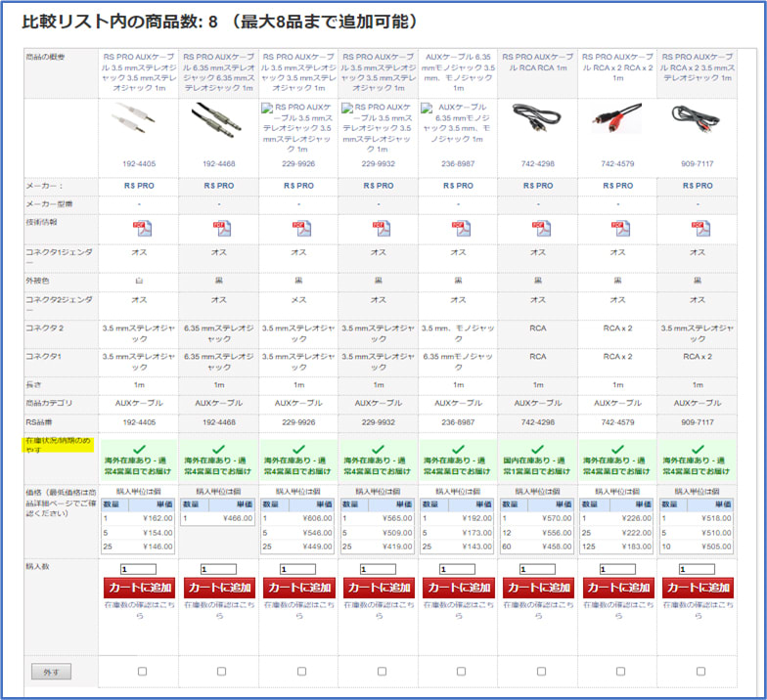This screenshot has height=700, width=767.
Task: Focus quantity field for product 192-4405
Action: coord(139,569)
